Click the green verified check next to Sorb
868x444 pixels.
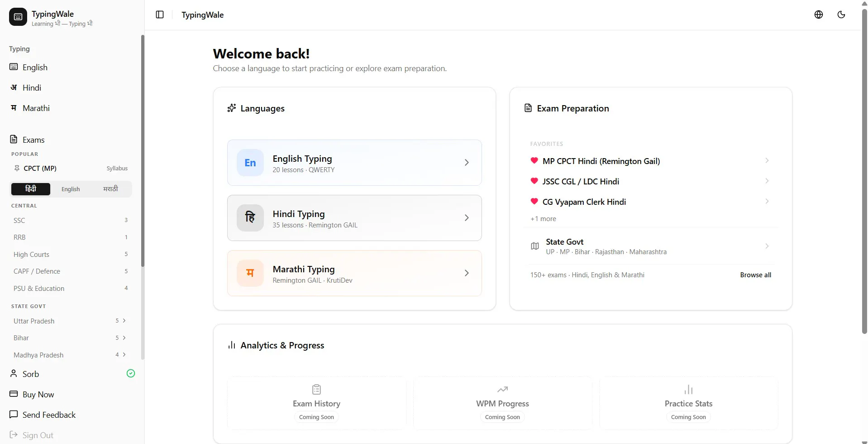131,373
